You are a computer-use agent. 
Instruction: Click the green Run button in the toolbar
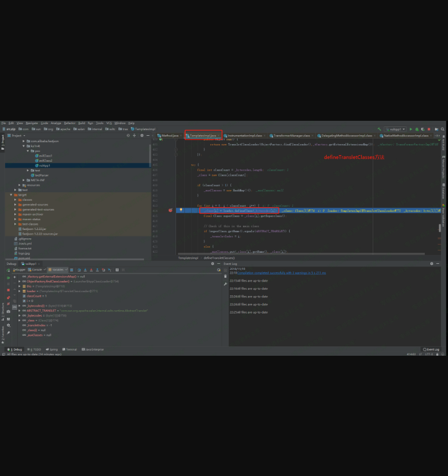tap(410, 129)
